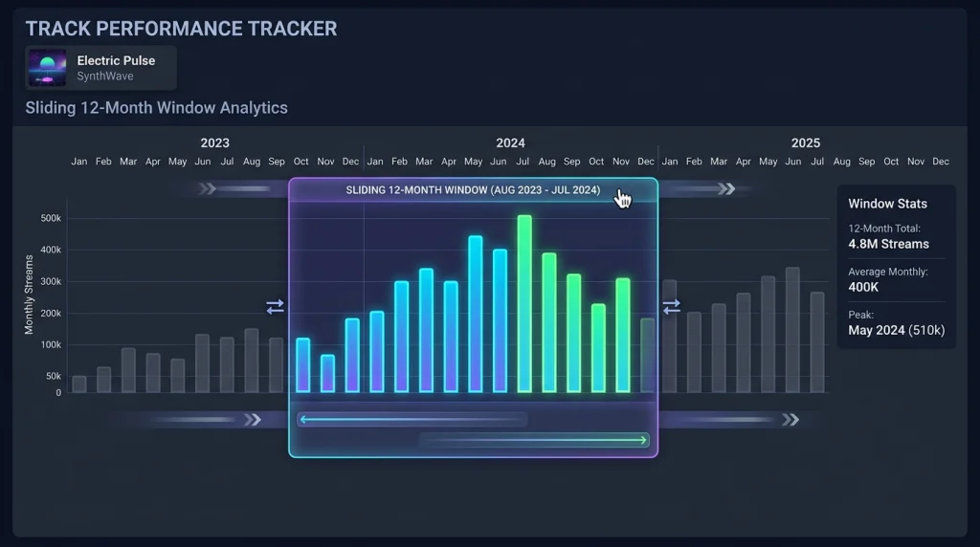Click the Dec label under 2025

point(941,162)
